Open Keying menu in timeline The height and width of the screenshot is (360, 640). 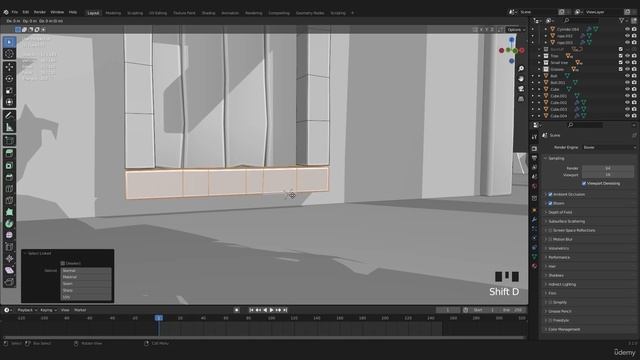click(x=48, y=310)
